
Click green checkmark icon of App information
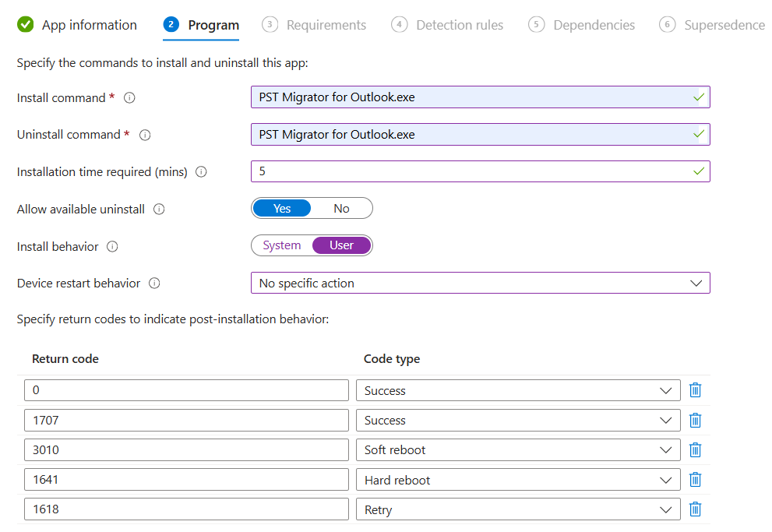[x=25, y=24]
